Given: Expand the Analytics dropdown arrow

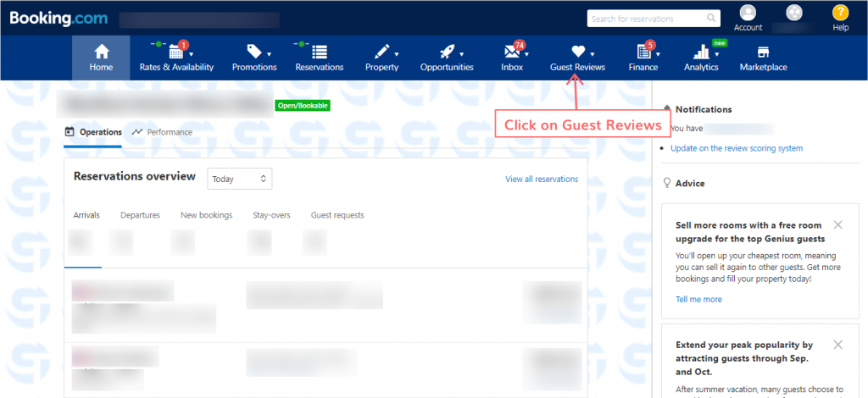Looking at the screenshot, I should coord(717,54).
